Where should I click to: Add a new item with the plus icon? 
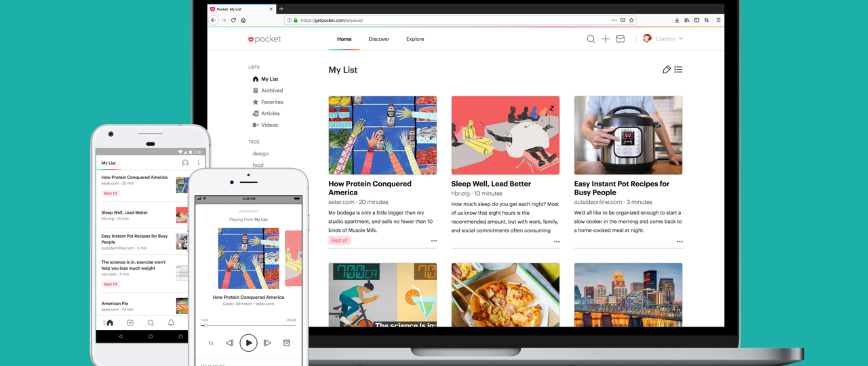pyautogui.click(x=606, y=39)
